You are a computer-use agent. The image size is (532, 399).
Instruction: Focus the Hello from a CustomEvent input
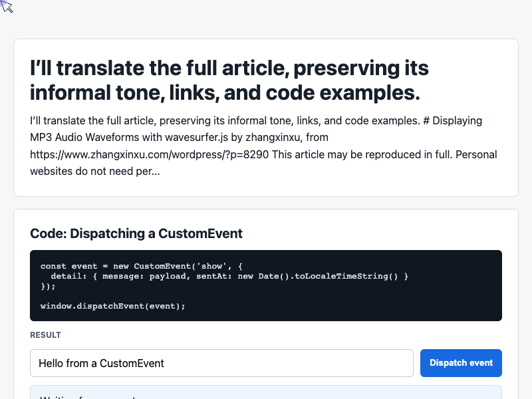221,363
